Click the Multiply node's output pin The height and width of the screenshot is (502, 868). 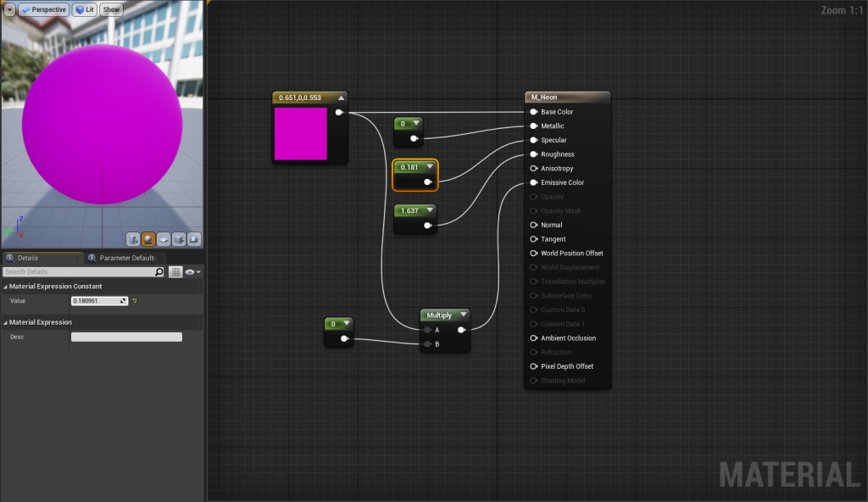point(461,330)
